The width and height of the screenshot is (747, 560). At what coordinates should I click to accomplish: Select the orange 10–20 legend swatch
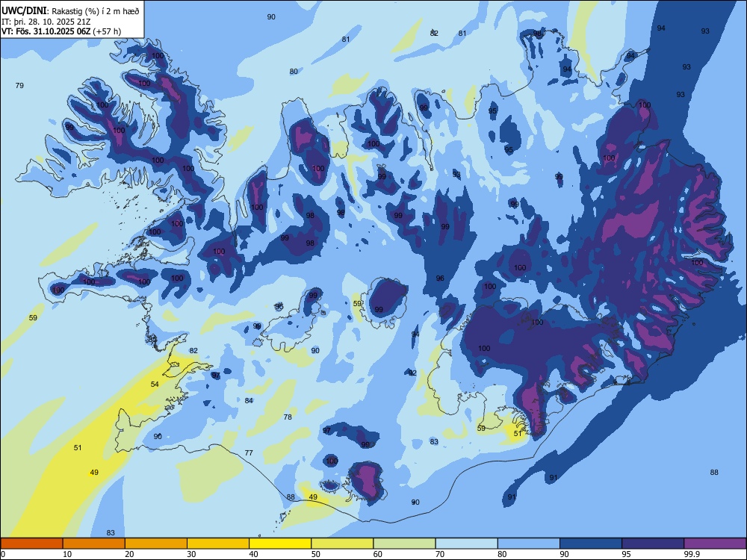pos(94,544)
